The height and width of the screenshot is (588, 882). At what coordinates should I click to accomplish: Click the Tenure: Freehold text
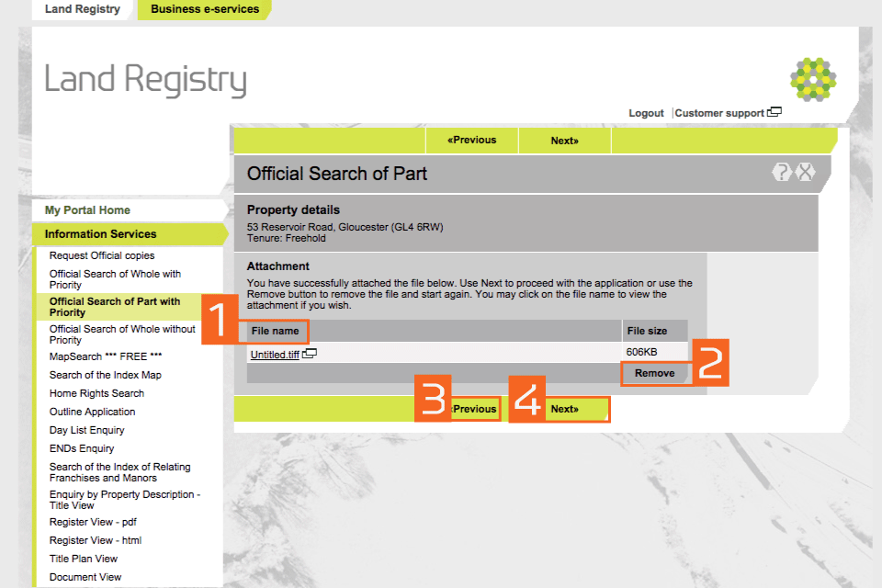(287, 238)
